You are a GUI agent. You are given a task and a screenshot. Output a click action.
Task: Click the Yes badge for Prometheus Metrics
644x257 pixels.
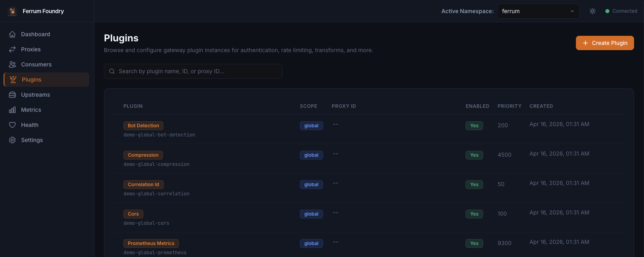click(474, 243)
